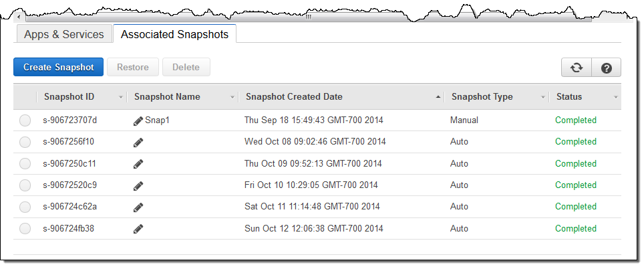Click the Delete button
This screenshot has width=644, height=267.
coord(186,67)
